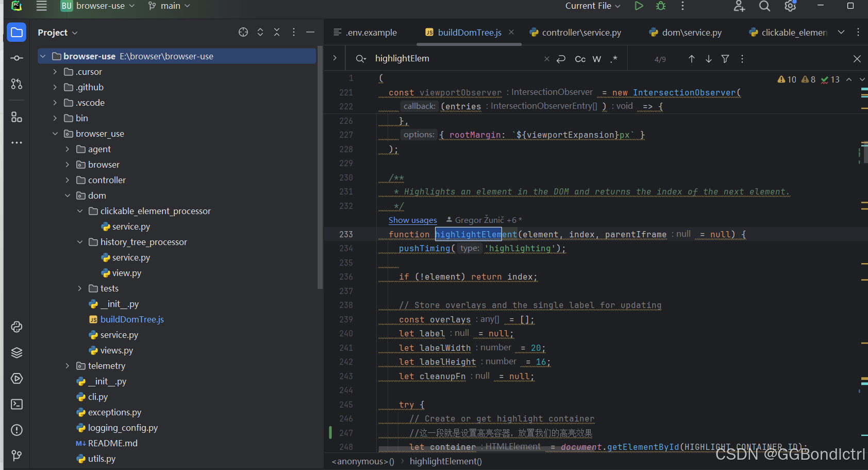Open Search Everywhere with the magnifier icon

[764, 7]
